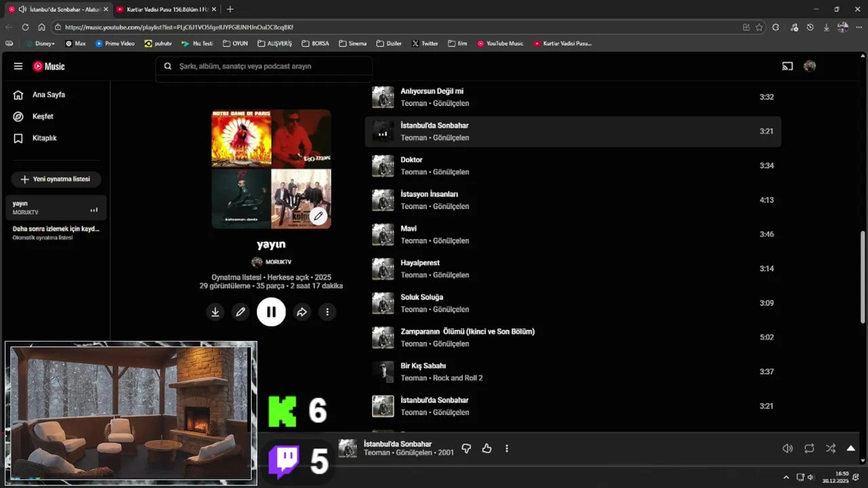
Task: Toggle repeat mode
Action: (x=809, y=448)
